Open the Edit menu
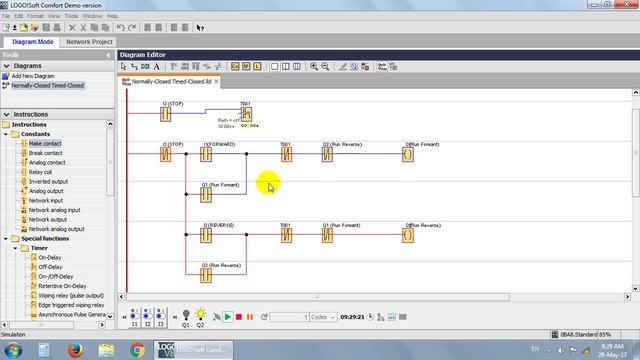Screen dimensions: 640x360 (19, 16)
